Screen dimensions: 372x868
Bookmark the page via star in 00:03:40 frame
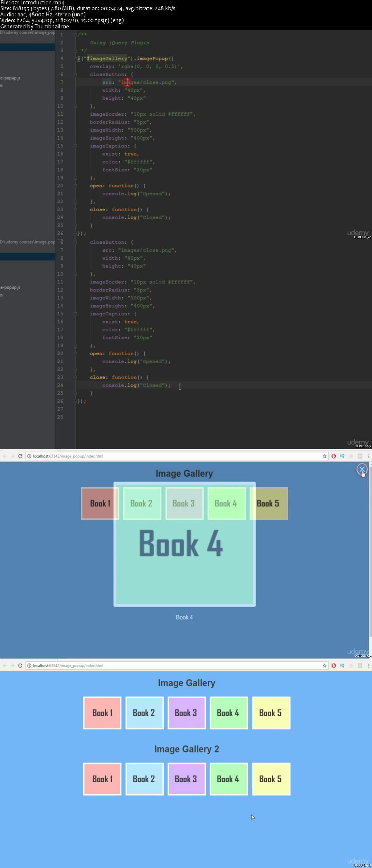325,665
